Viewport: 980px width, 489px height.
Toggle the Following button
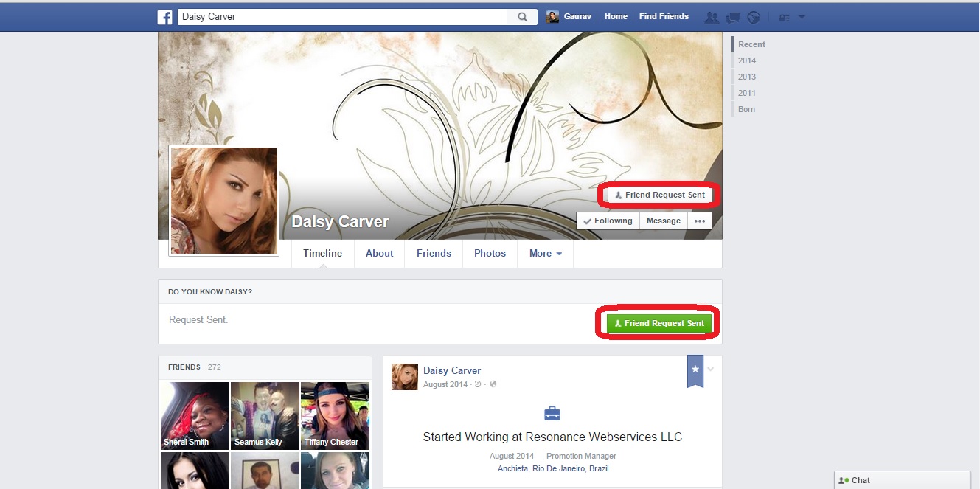(608, 221)
